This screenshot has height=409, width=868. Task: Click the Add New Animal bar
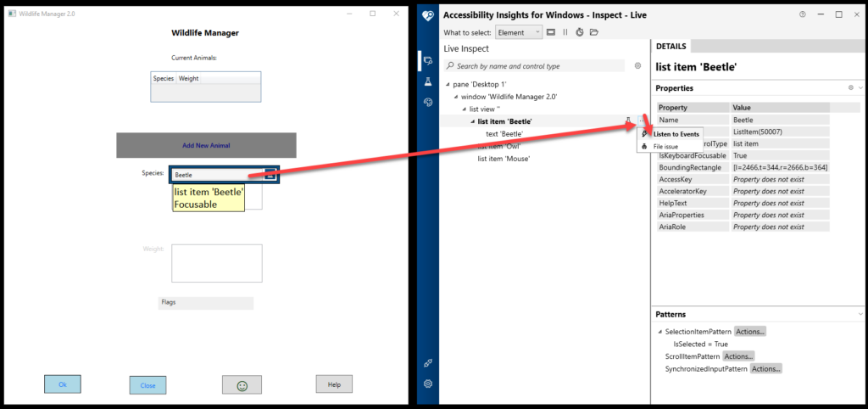coord(206,145)
